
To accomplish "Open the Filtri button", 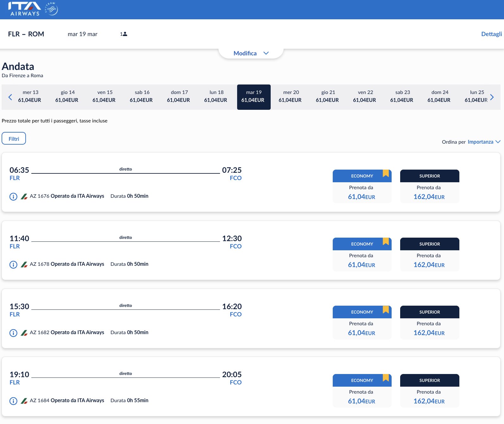I will coord(14,139).
